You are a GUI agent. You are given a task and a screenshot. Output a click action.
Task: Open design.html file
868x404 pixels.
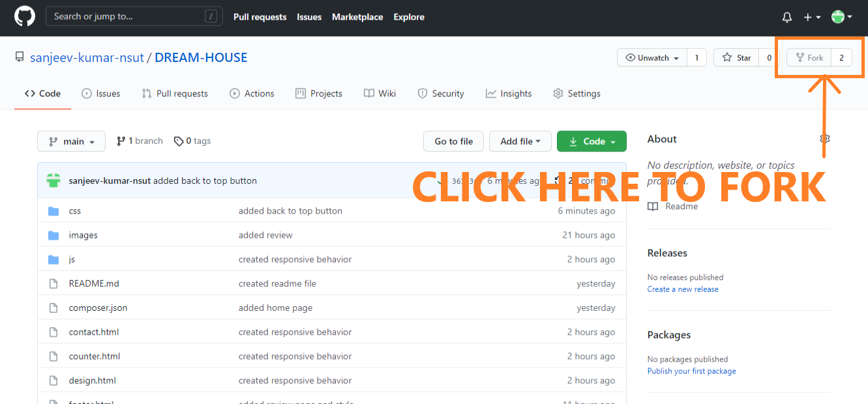[92, 380]
